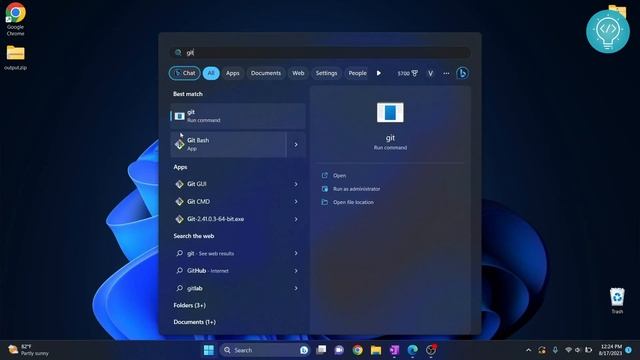Viewport: 640px width, 360px height.
Task: Click the git command icon in preview pane
Action: (390, 112)
